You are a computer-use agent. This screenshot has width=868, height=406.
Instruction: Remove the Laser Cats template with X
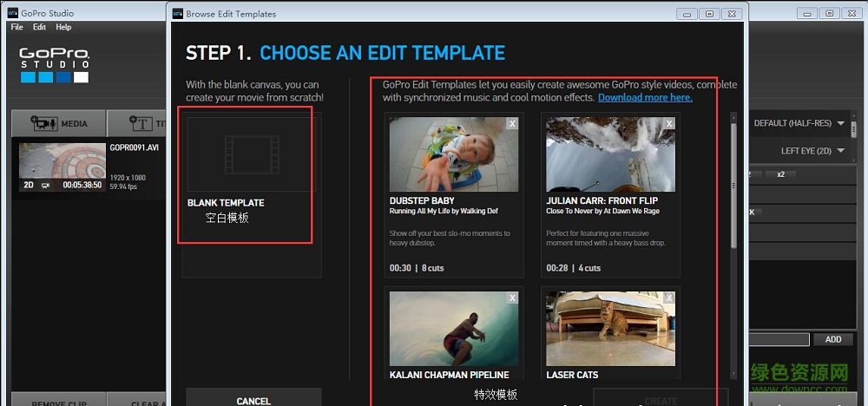pyautogui.click(x=668, y=298)
